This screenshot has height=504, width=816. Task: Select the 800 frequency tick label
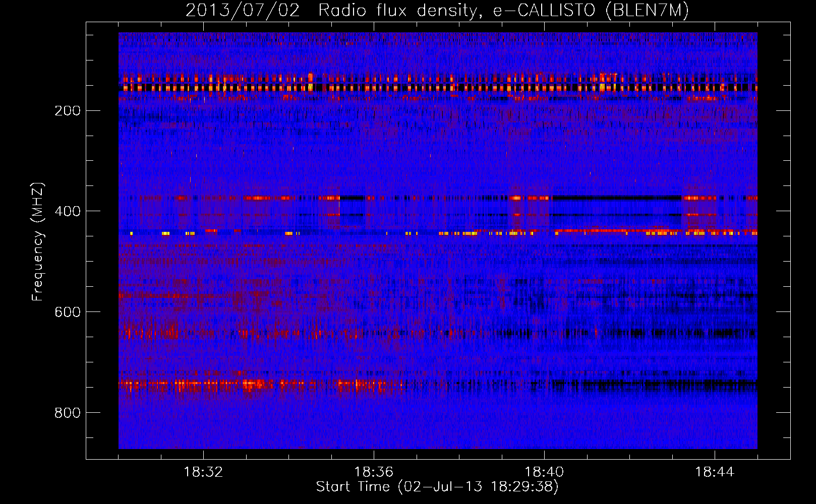coord(68,412)
